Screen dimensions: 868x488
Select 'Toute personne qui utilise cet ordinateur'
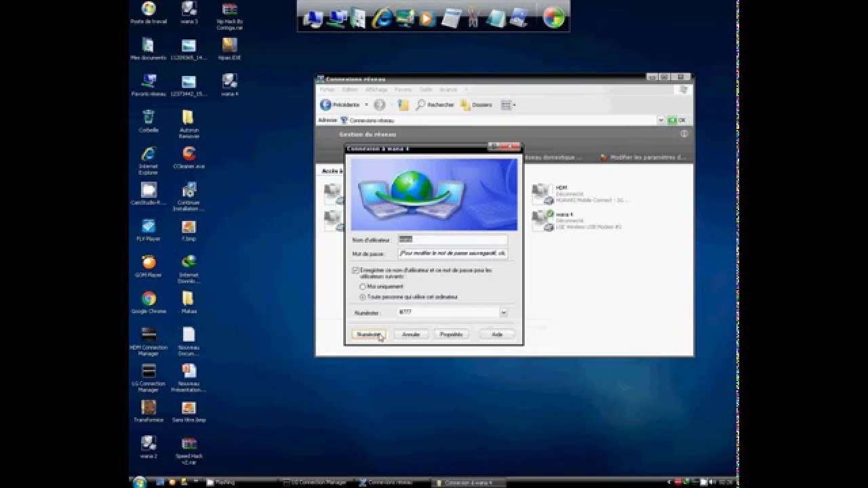click(363, 297)
